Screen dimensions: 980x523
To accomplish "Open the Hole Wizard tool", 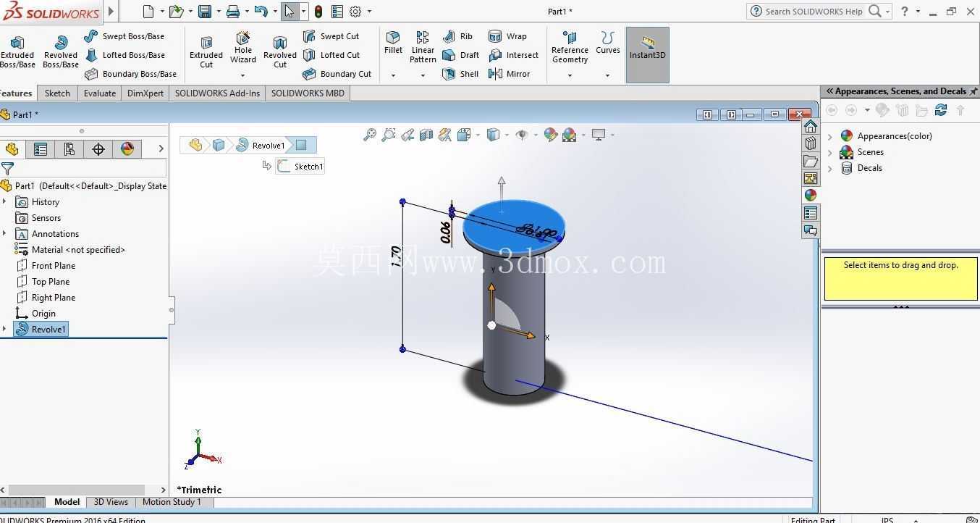I will point(243,47).
